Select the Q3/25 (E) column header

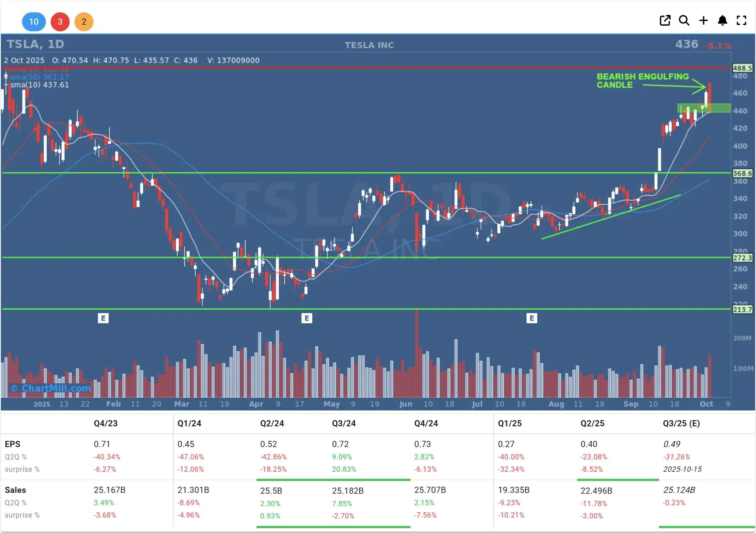(x=681, y=423)
